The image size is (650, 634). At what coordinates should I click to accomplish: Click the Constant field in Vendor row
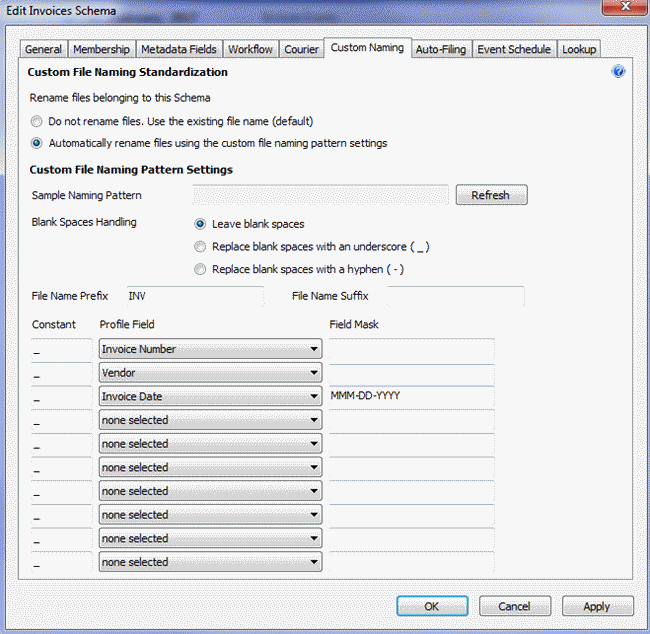point(62,373)
